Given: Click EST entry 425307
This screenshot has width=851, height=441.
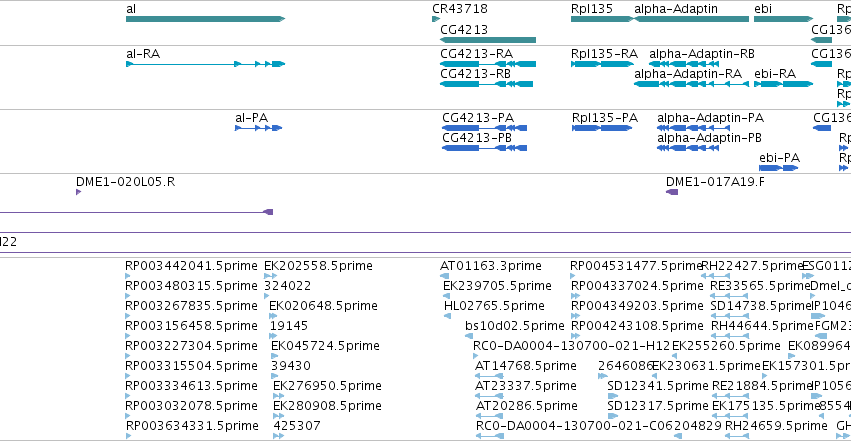Looking at the screenshot, I should click(297, 426).
